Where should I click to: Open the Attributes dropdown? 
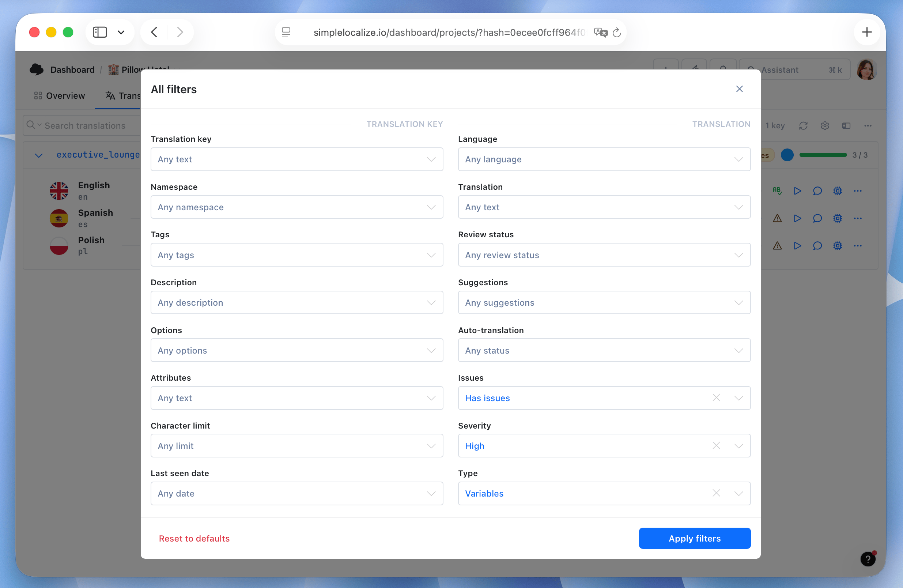pos(297,398)
